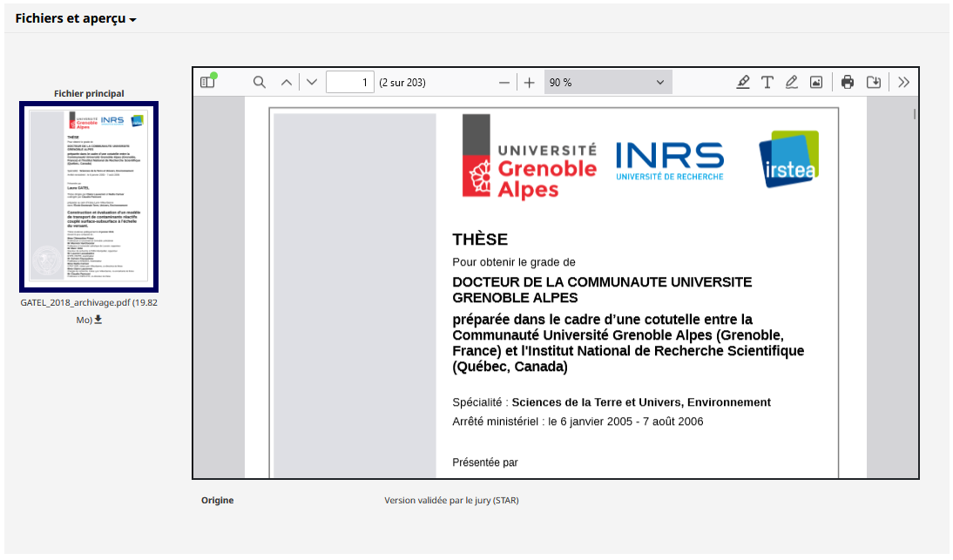Click the page number input field
953x560 pixels.
(350, 82)
